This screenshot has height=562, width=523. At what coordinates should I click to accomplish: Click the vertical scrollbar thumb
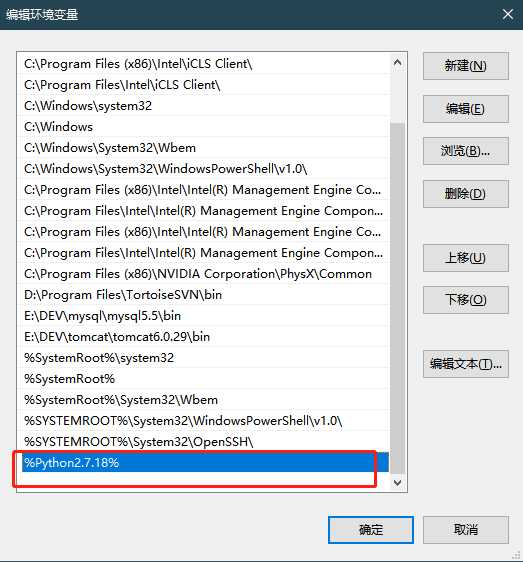pos(397,298)
